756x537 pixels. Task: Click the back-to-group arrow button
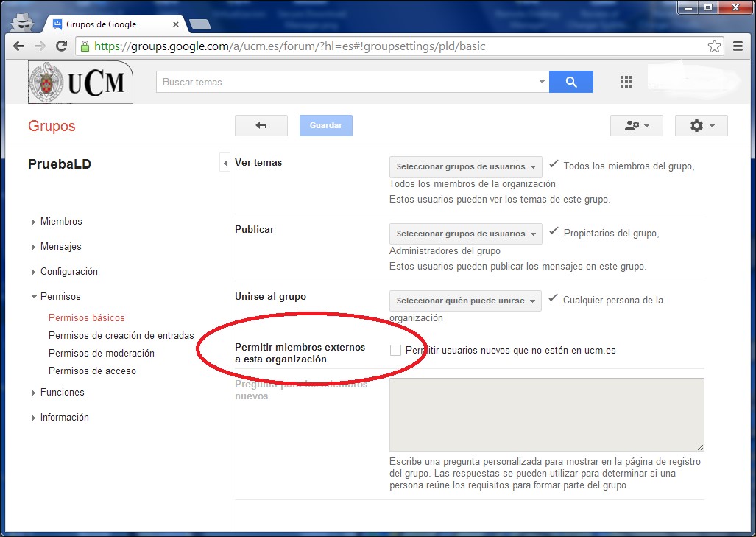261,125
